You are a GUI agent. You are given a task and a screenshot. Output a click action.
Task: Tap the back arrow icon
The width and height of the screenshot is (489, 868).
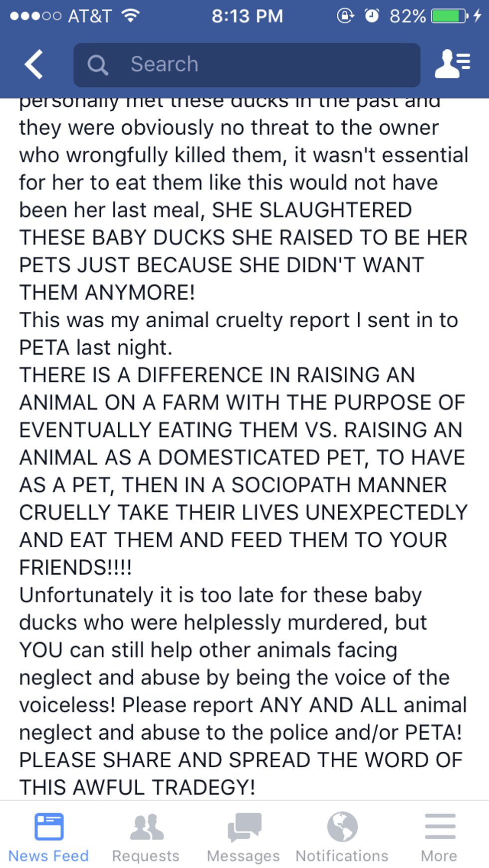pyautogui.click(x=34, y=65)
